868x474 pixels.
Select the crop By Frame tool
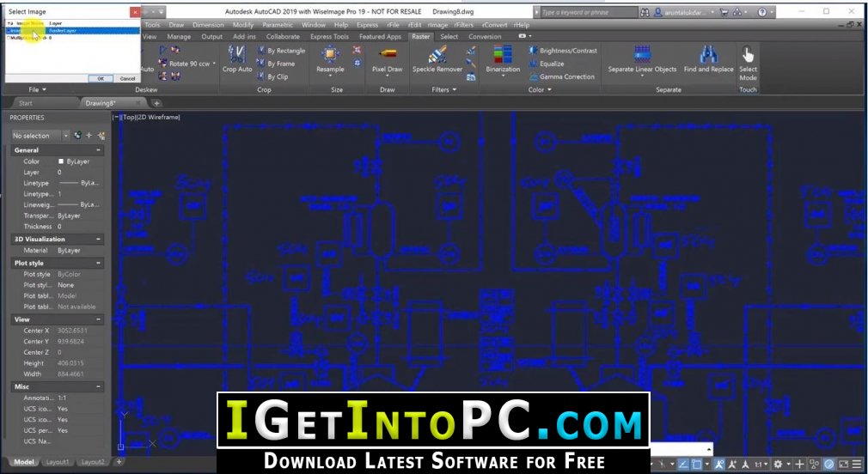(276, 64)
